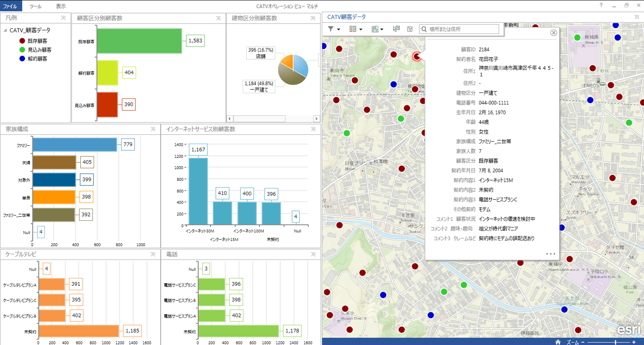
Task: Collapse the CATV_顧客データ legend tree
Action: coord(5,30)
